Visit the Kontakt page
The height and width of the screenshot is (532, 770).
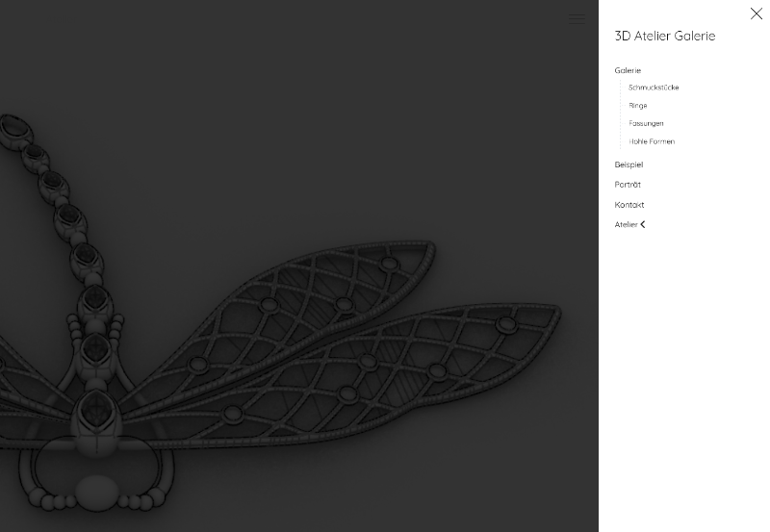tap(629, 205)
